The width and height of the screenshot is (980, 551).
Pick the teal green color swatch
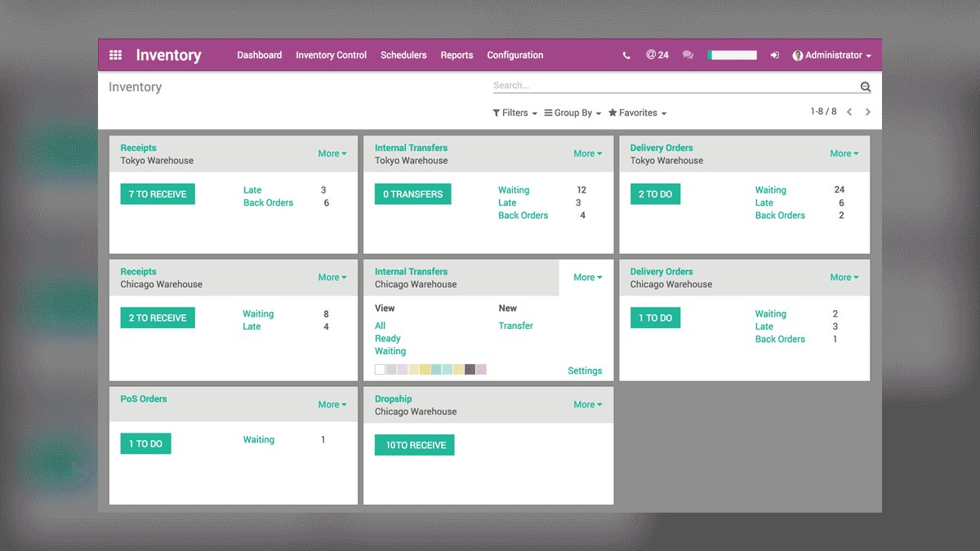coord(436,370)
